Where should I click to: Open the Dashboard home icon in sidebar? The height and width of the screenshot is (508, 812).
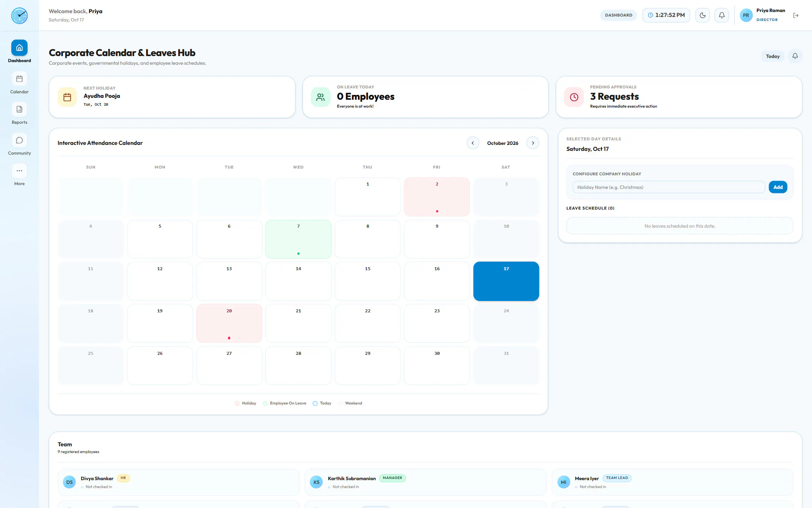pos(19,48)
